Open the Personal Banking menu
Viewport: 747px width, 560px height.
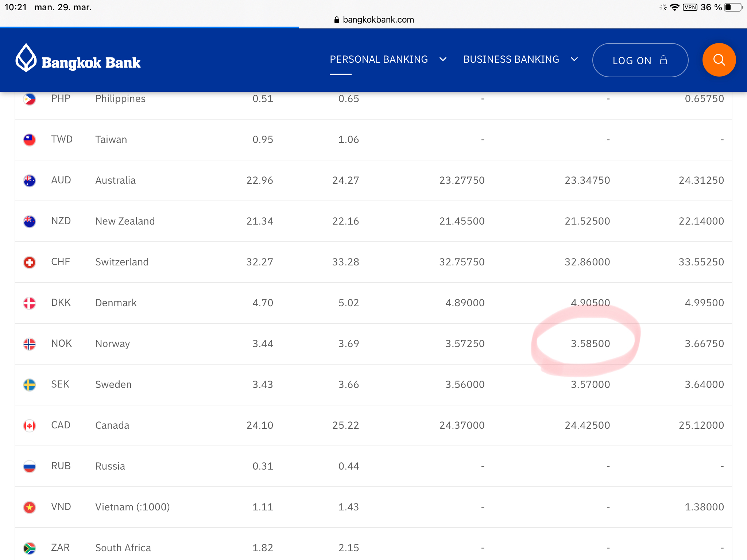pyautogui.click(x=379, y=59)
